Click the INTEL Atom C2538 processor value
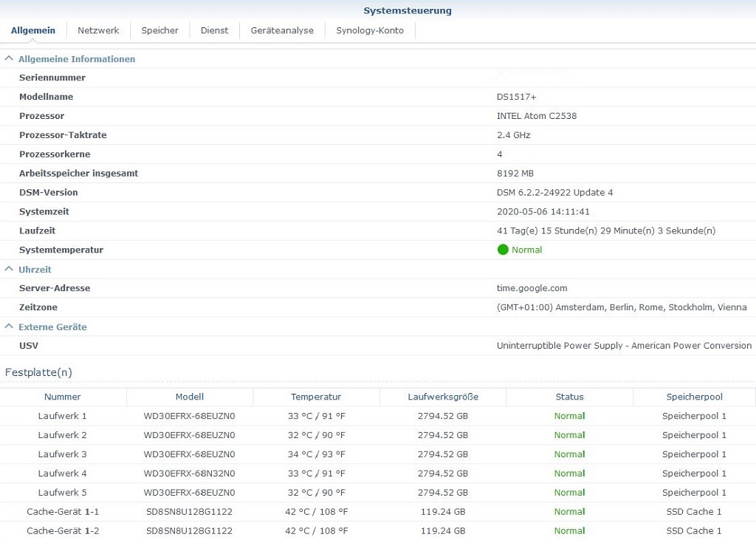This screenshot has width=756, height=540. [537, 116]
